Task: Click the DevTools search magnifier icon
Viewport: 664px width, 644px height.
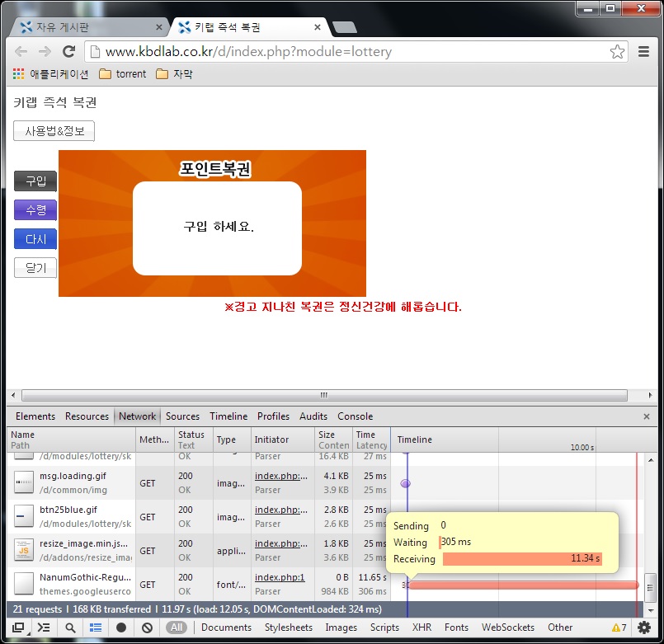Action: (x=70, y=627)
